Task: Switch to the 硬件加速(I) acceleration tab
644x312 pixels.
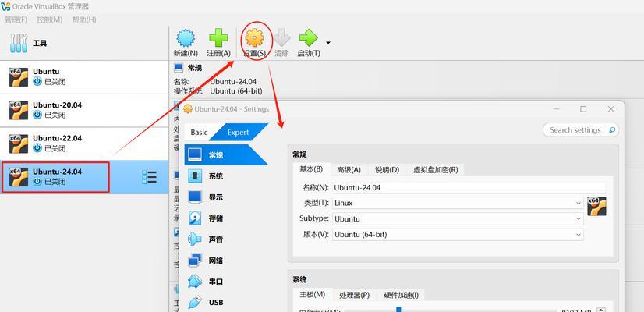Action: [x=402, y=295]
